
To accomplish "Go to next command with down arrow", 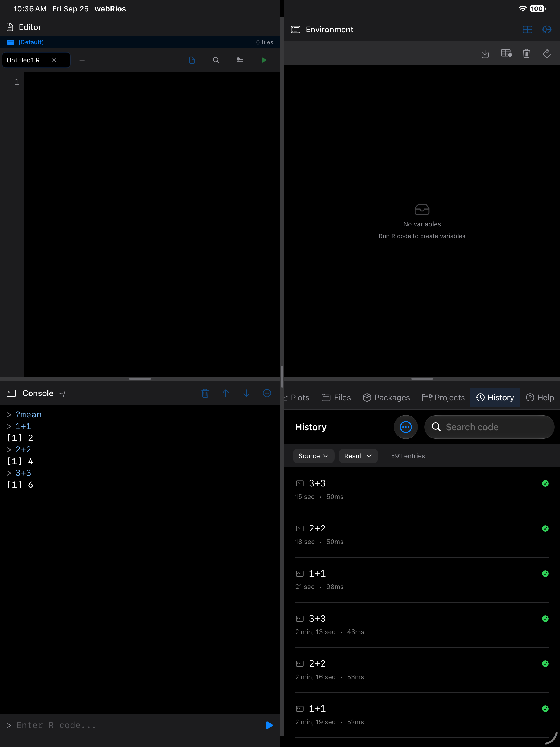I will point(246,393).
